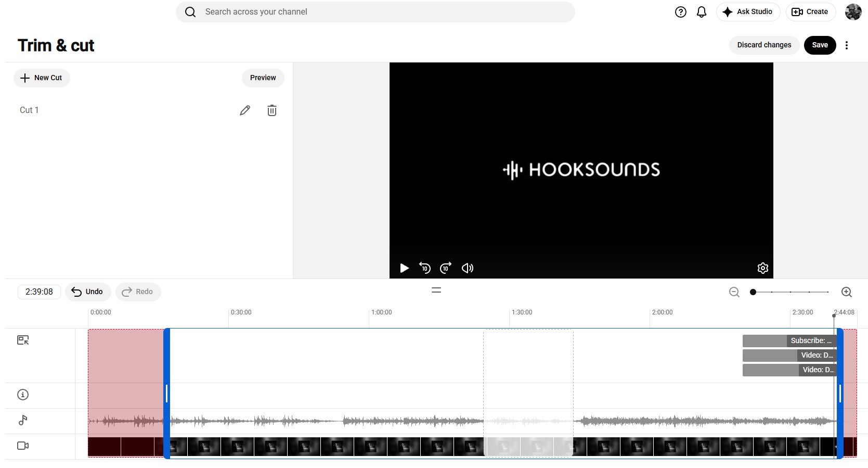Screen dimensions: 868x468
Task: Open the account avatar menu
Action: pyautogui.click(x=853, y=12)
